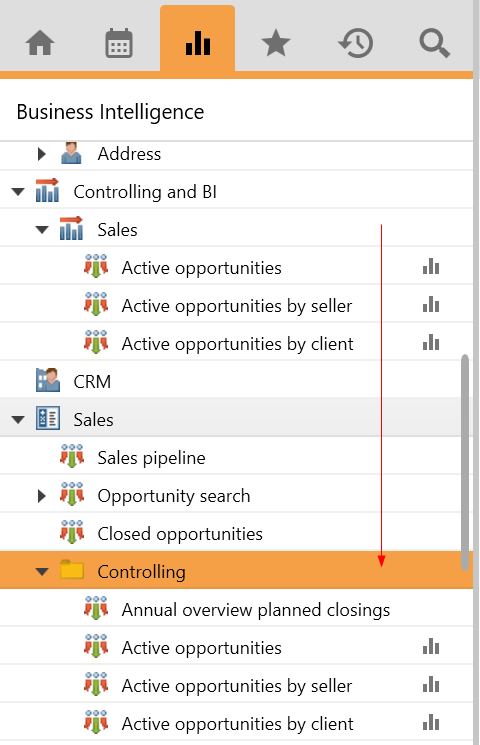Click chart icon beside upper Active opportunities by client
The width and height of the screenshot is (480, 745).
tap(431, 343)
